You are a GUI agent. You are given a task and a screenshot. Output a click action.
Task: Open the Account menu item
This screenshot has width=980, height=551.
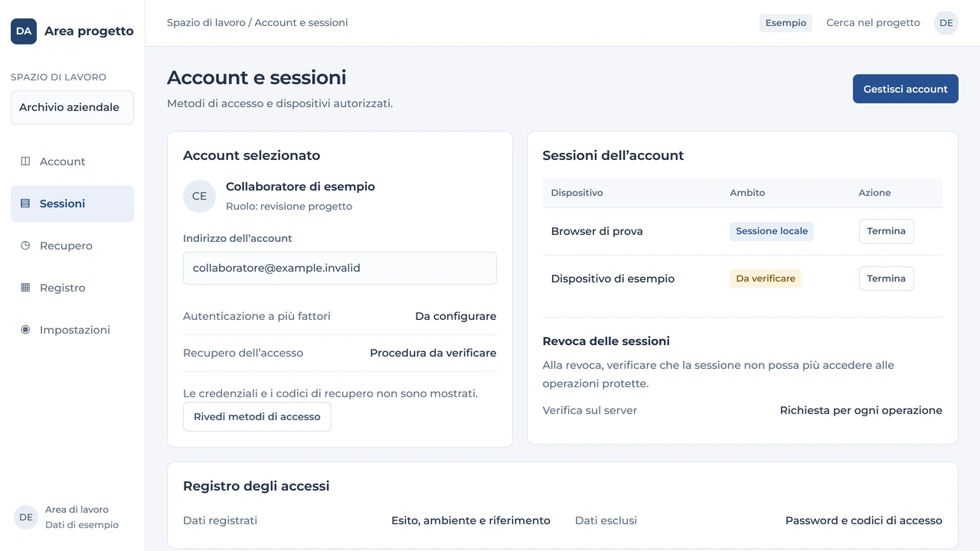(72, 161)
